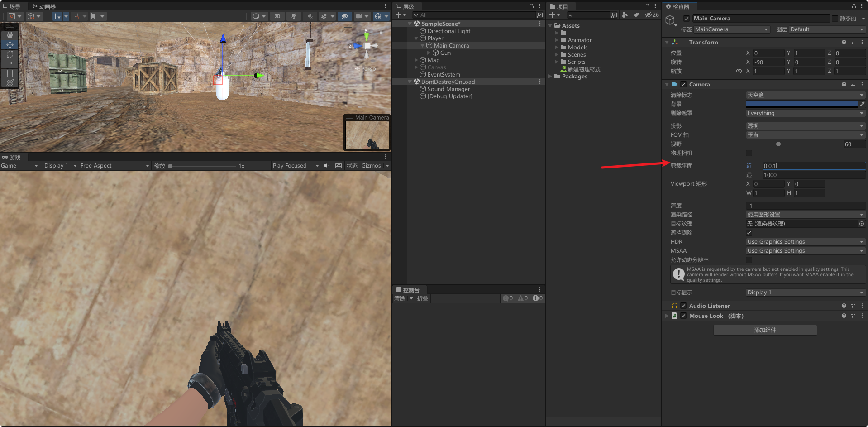Expand the Animator folder in Assets
Image resolution: width=868 pixels, height=427 pixels.
(x=557, y=40)
